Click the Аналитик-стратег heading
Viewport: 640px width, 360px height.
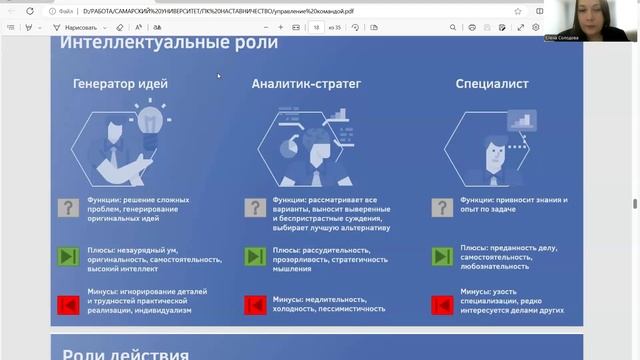coord(306,84)
